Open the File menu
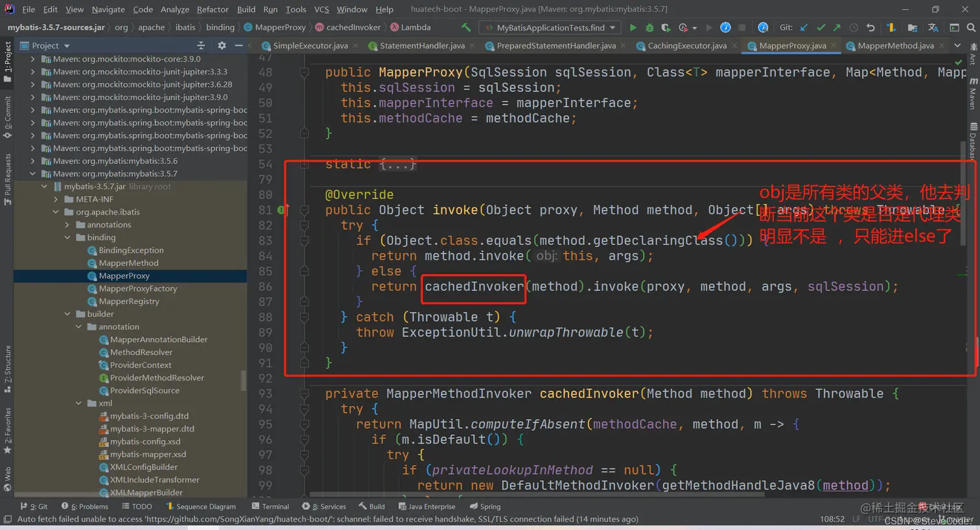The image size is (980, 530). [x=29, y=9]
